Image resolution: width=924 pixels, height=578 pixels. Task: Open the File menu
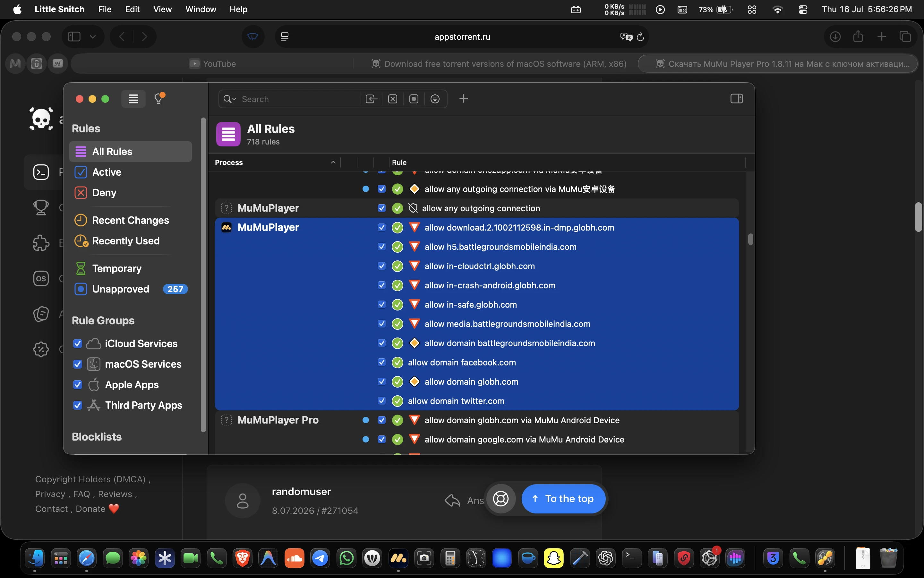point(105,9)
